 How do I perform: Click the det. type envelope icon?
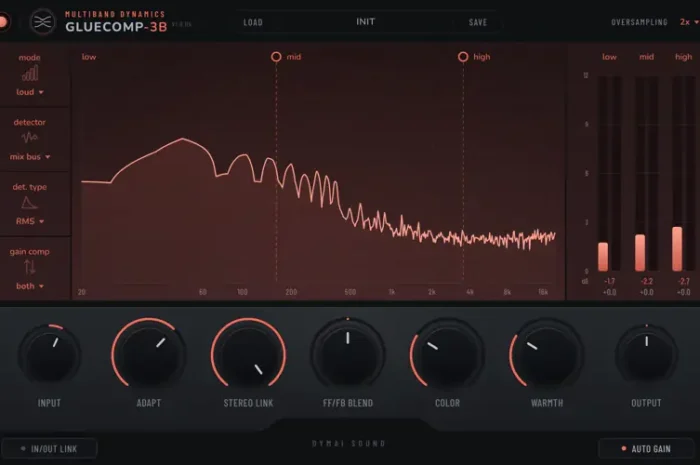(29, 203)
